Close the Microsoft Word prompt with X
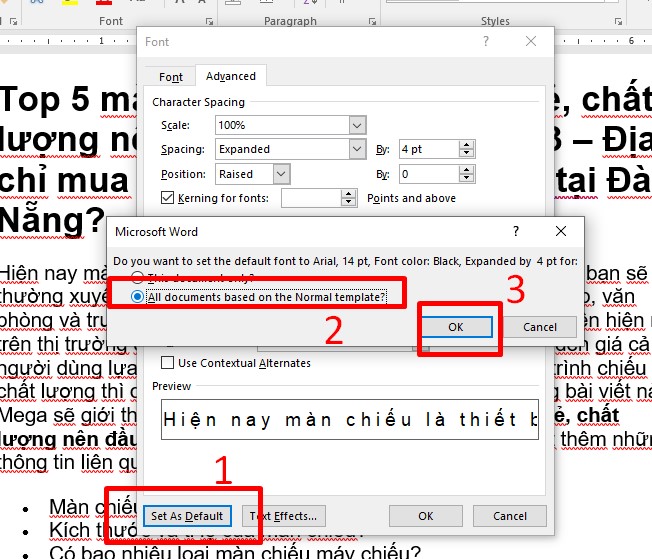The image size is (652, 559). [561, 231]
